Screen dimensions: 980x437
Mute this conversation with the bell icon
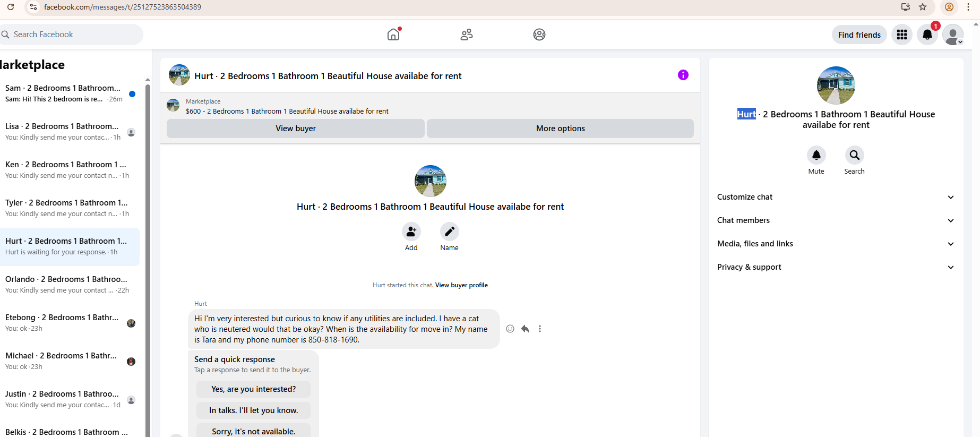click(x=816, y=155)
